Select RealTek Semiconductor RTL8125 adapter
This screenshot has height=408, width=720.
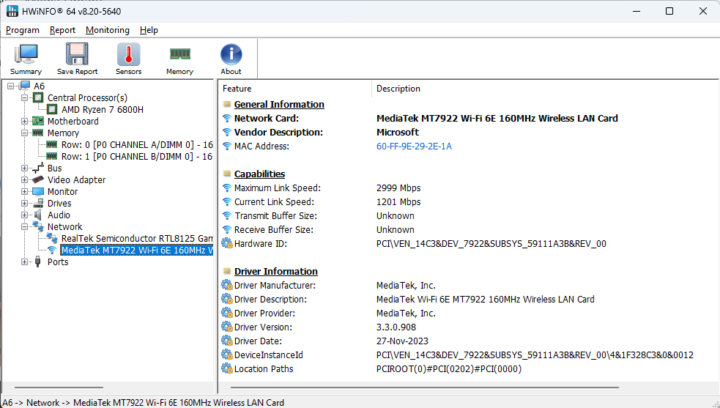click(x=137, y=238)
